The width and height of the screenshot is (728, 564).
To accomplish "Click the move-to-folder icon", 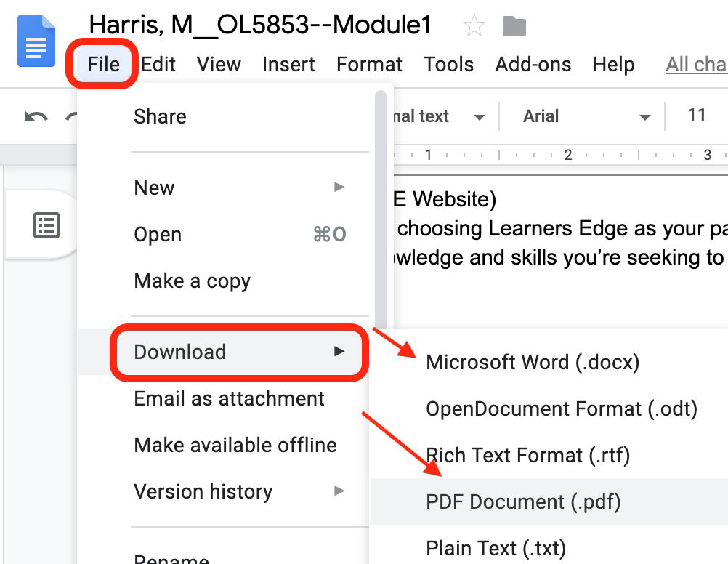I will coord(514,27).
